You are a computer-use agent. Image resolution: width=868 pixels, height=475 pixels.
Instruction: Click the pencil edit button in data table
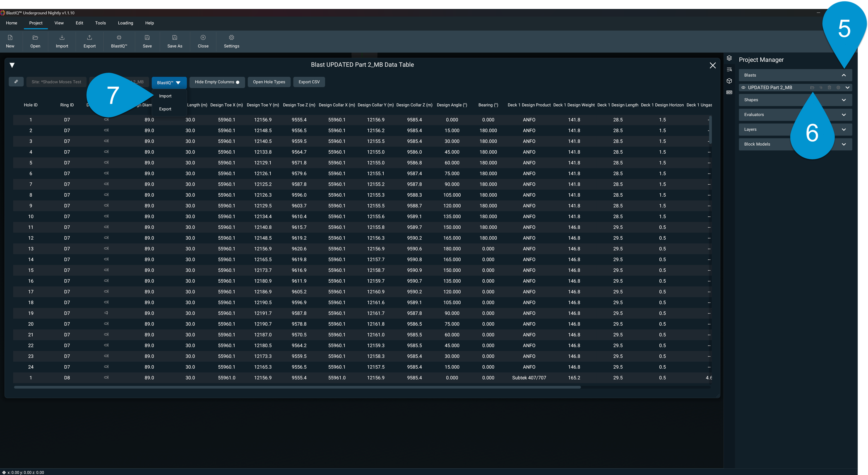(x=16, y=81)
